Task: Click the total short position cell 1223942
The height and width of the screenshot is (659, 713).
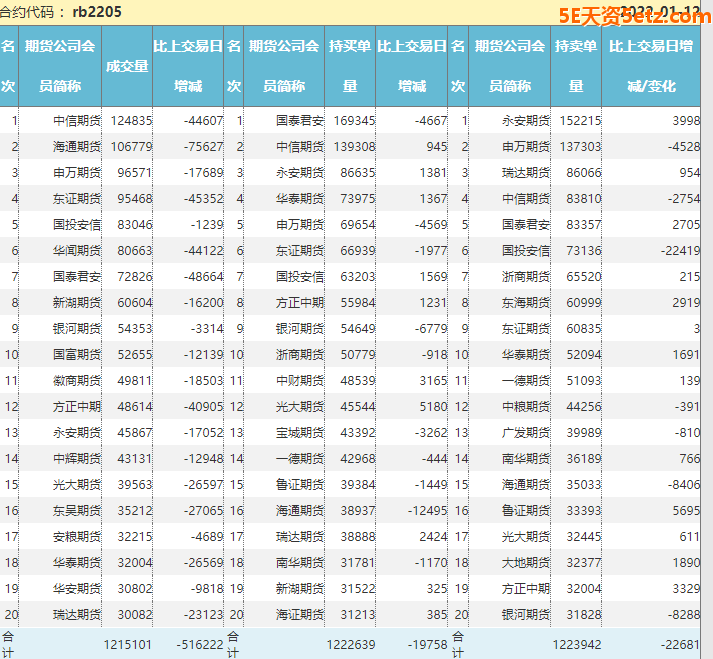Action: point(578,644)
